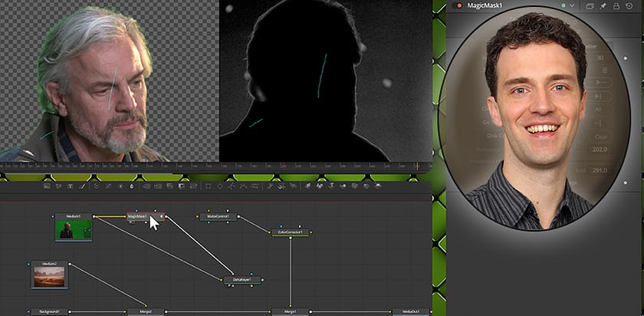Select the DeltaKeyer1 node

point(242,280)
